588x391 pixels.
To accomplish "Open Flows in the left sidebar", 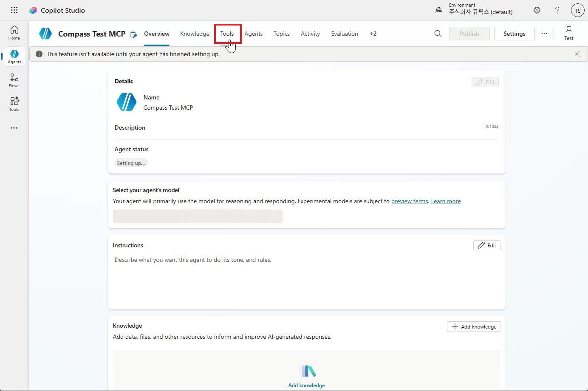I will coord(14,80).
